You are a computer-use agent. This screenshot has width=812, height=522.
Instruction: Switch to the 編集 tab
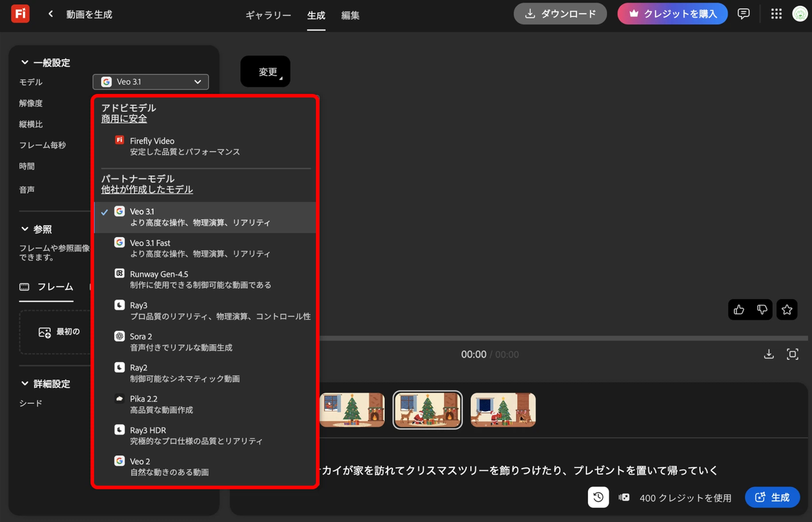(x=351, y=15)
